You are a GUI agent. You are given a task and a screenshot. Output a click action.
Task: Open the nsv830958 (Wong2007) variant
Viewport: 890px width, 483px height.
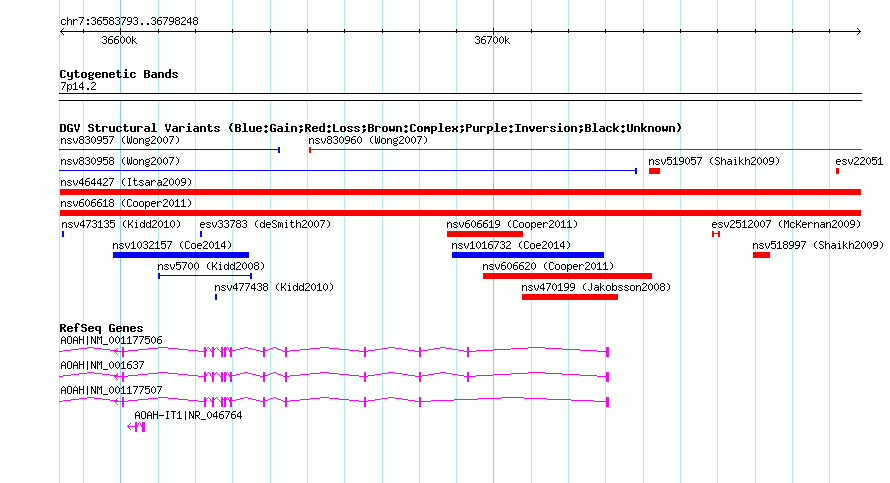tap(120, 161)
